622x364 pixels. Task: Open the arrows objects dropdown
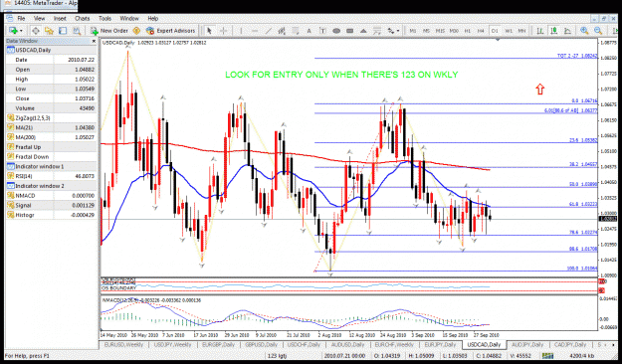click(393, 31)
